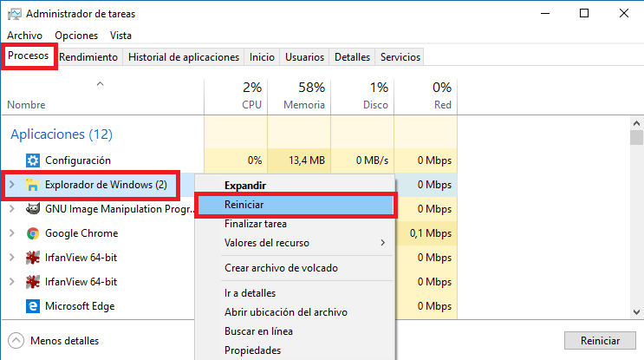Expand the second IrfanView 64-bit row

click(12, 282)
